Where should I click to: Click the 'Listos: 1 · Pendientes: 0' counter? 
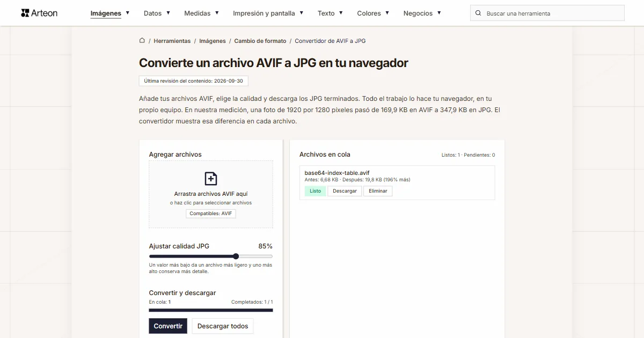click(468, 155)
